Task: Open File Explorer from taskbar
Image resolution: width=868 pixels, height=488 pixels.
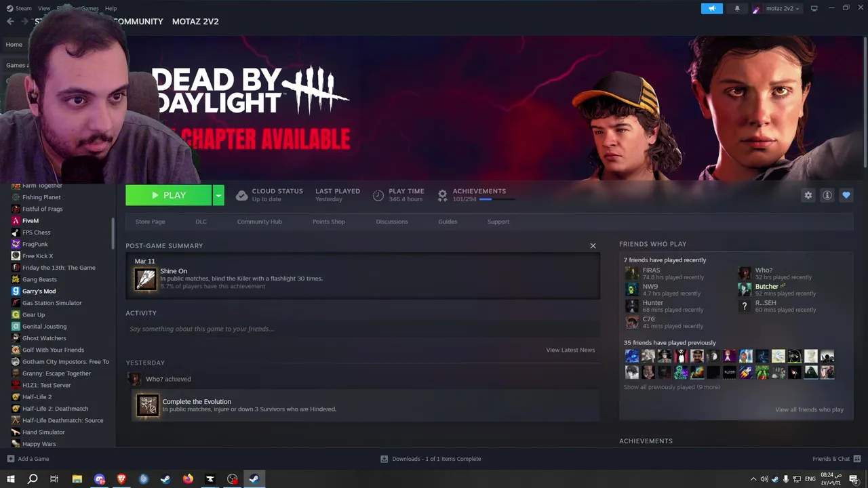Action: pyautogui.click(x=77, y=479)
